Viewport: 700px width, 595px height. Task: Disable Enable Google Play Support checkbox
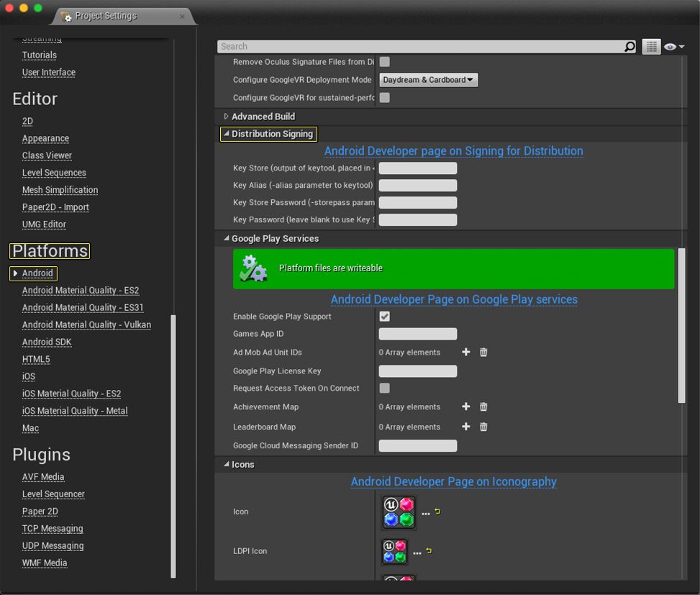385,317
